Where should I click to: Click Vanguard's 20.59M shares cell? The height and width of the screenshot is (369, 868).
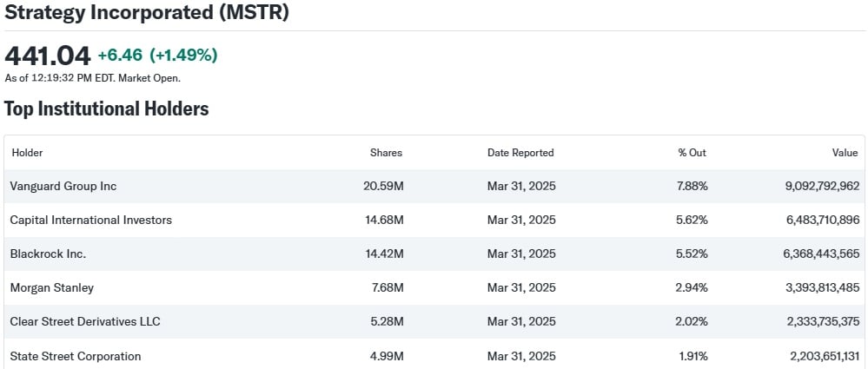point(383,186)
